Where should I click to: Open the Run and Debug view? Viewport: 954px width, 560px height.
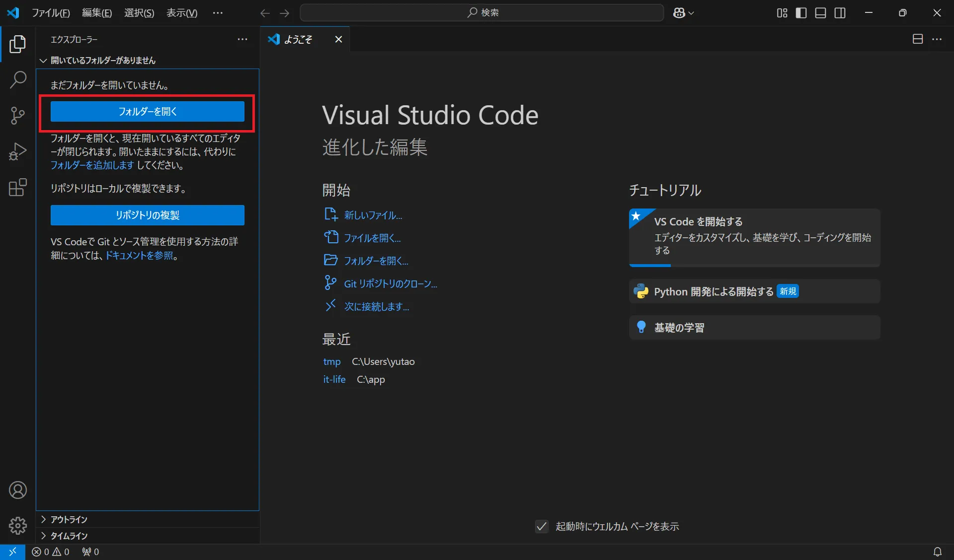tap(18, 151)
